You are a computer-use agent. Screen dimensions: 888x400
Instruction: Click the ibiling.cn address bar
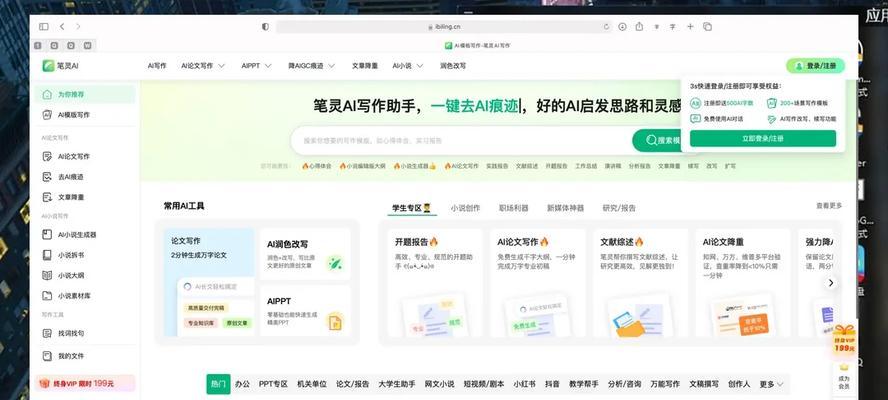point(443,27)
